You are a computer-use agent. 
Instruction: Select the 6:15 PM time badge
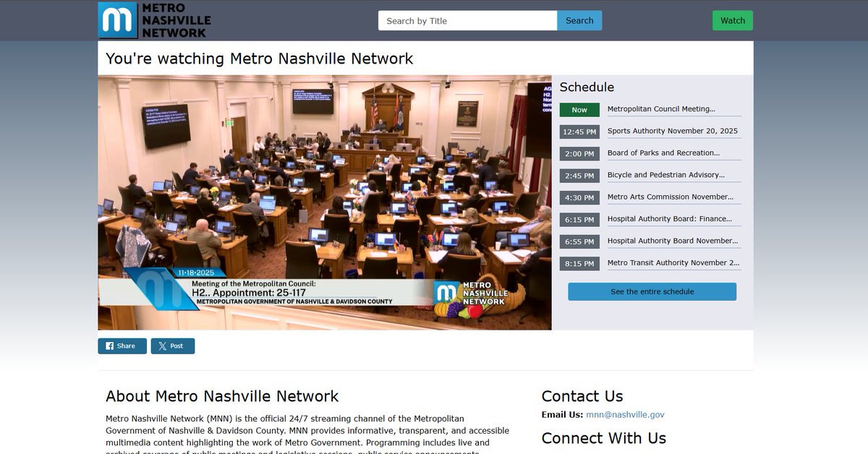579,220
